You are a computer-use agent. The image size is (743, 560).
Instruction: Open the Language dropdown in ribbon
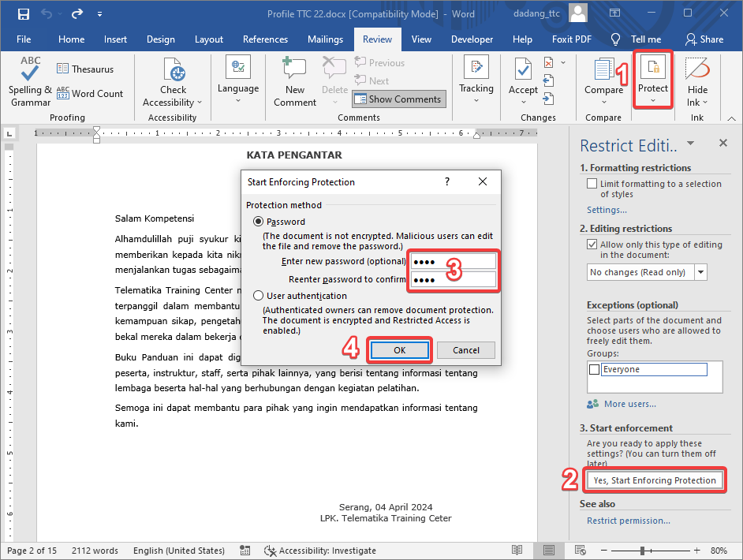pos(237,80)
